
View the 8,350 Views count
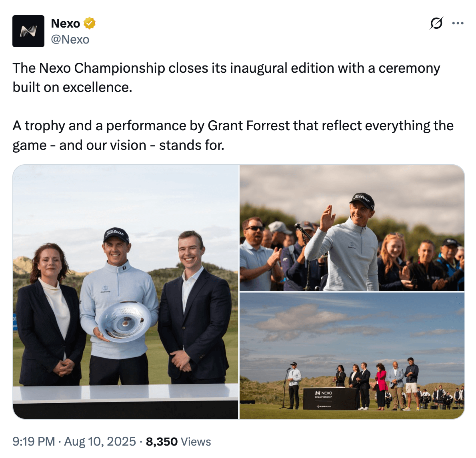tap(178, 442)
